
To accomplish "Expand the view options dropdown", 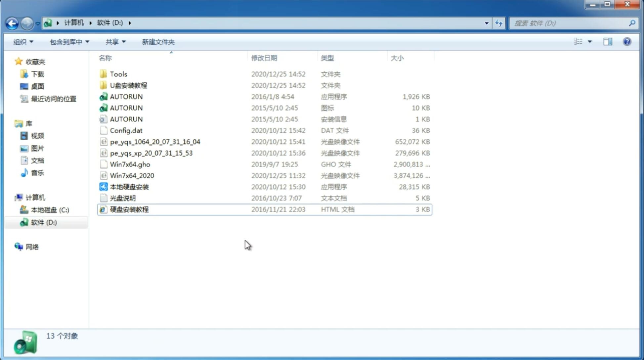I will click(x=590, y=42).
